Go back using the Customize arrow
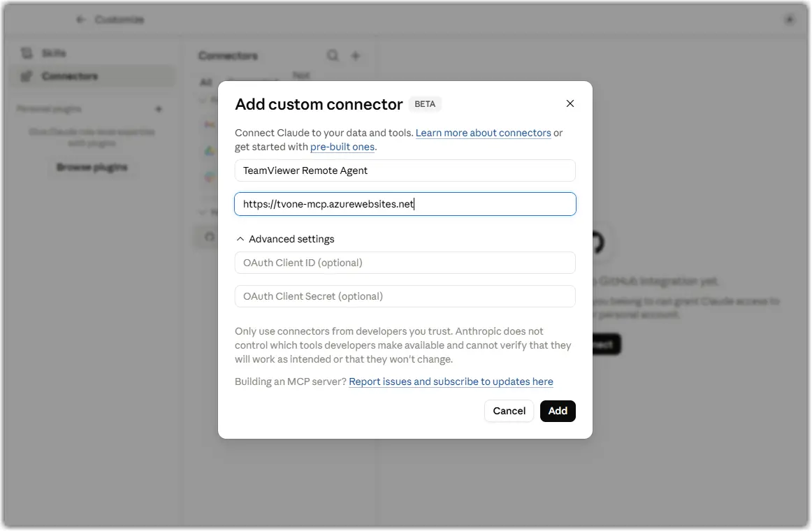The height and width of the screenshot is (531, 812). [80, 20]
